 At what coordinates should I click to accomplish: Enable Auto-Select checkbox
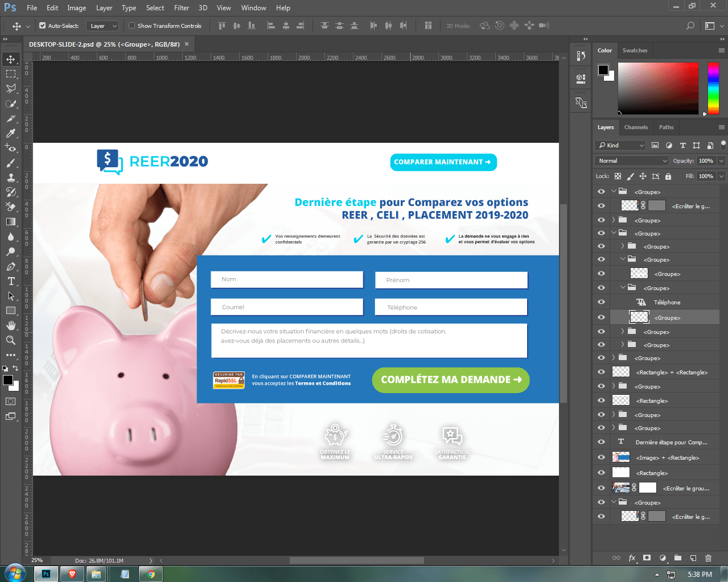point(42,26)
